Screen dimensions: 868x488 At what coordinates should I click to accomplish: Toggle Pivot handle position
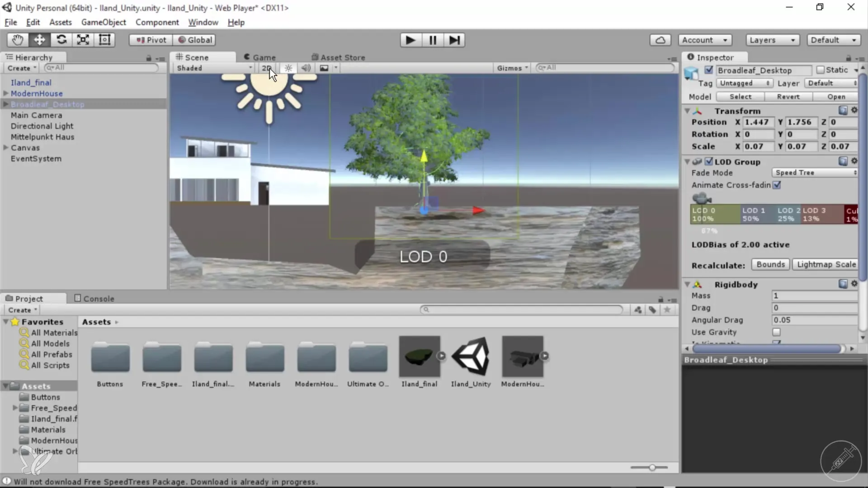tap(151, 40)
